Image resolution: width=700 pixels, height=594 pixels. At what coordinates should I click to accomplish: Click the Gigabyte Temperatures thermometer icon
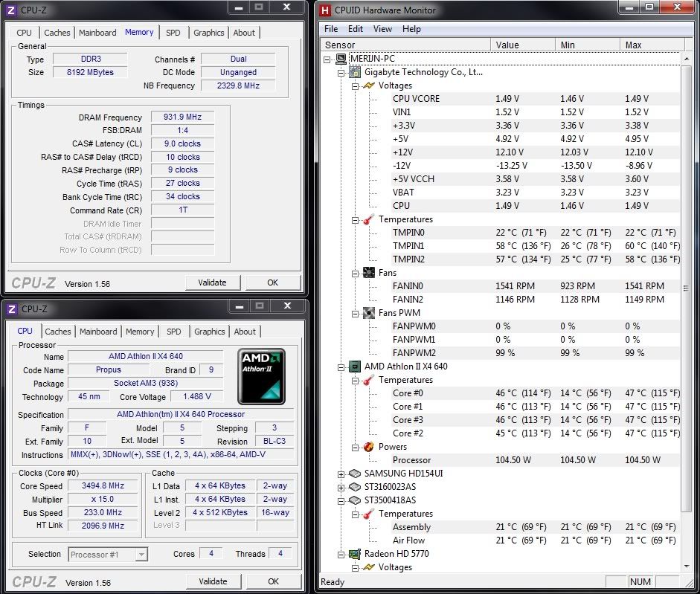tap(369, 219)
